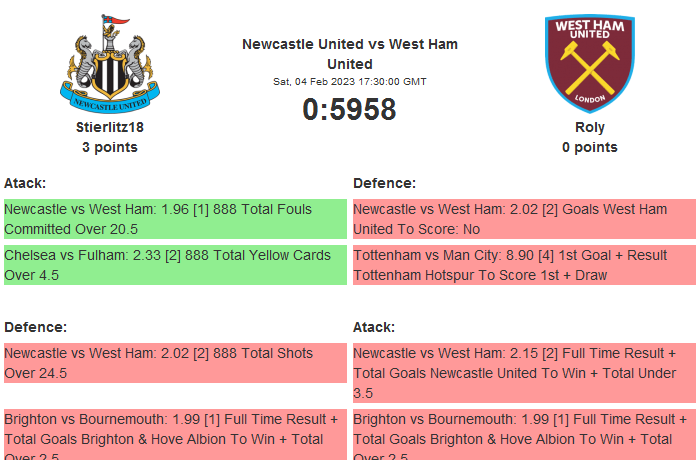This screenshot has width=700, height=460.
Task: Open Roly player name
Action: 590,127
